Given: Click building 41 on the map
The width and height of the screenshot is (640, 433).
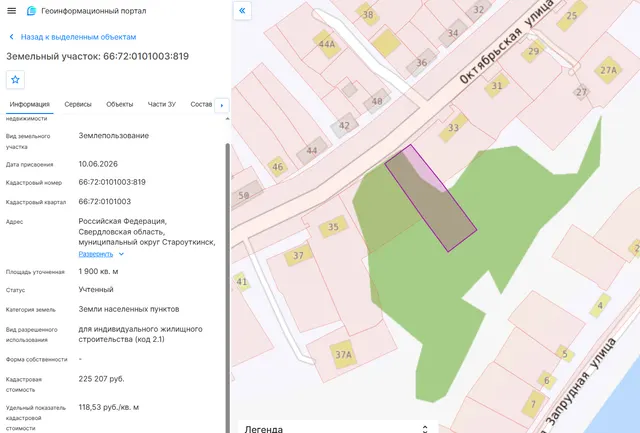Looking at the screenshot, I should coord(242,282).
